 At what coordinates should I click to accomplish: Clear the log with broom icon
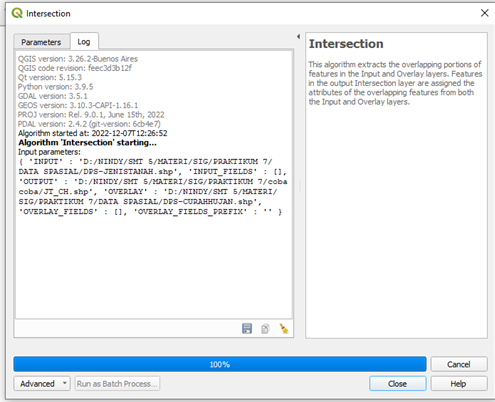tap(284, 329)
